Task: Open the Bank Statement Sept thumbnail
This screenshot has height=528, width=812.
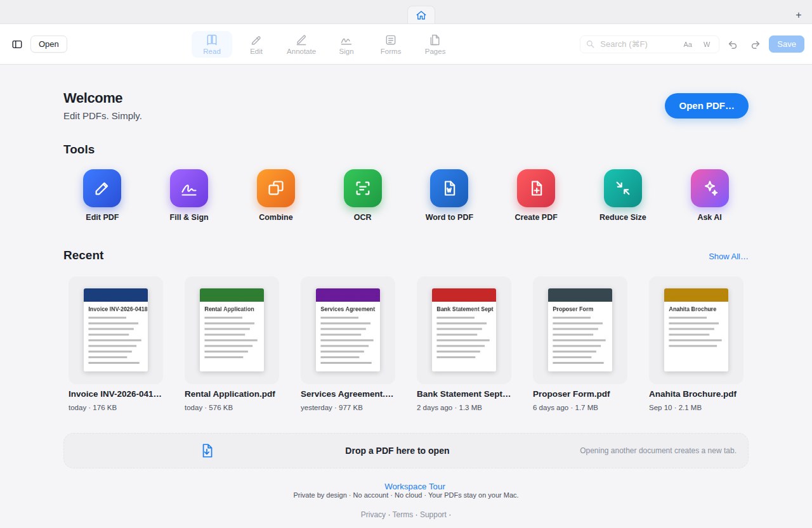Action: pos(464,330)
